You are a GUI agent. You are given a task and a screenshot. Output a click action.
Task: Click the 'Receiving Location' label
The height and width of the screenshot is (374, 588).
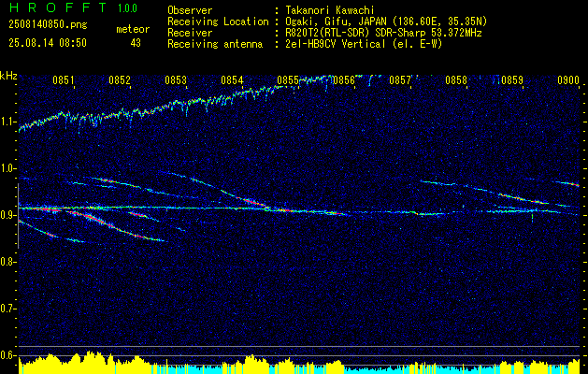point(218,22)
